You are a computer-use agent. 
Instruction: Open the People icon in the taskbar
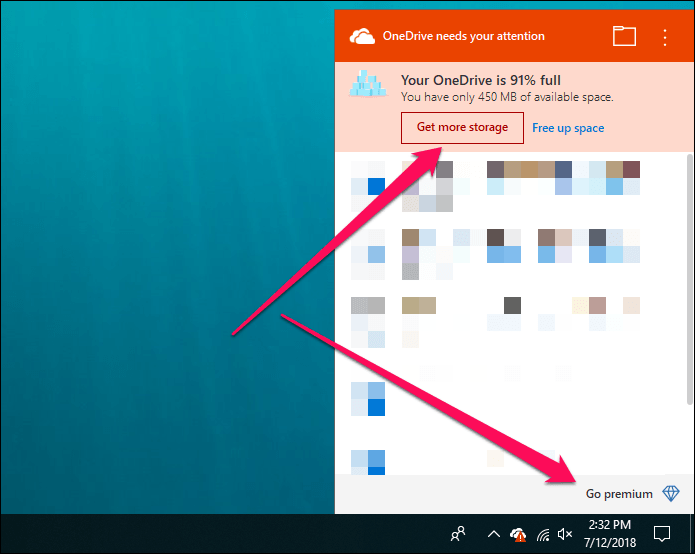pyautogui.click(x=458, y=534)
